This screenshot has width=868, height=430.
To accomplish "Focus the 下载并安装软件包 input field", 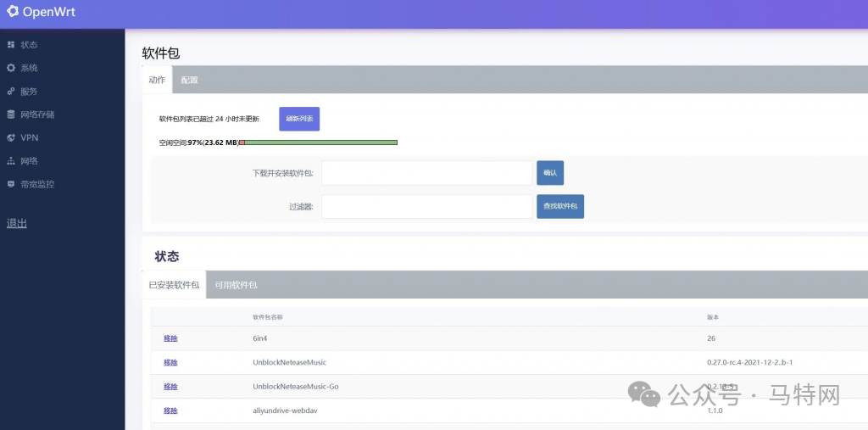I will tap(426, 173).
